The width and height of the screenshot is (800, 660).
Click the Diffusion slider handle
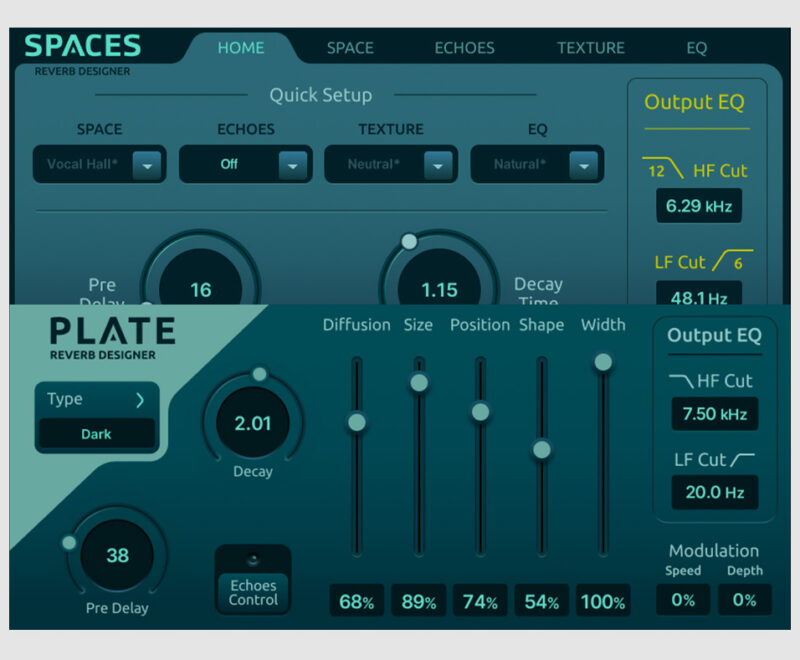(x=357, y=422)
